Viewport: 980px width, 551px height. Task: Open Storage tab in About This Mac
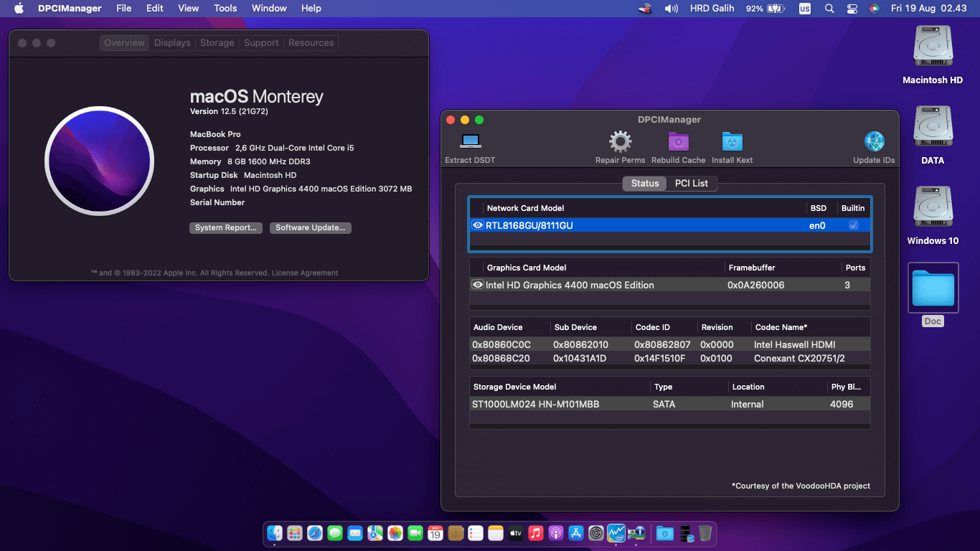(217, 43)
